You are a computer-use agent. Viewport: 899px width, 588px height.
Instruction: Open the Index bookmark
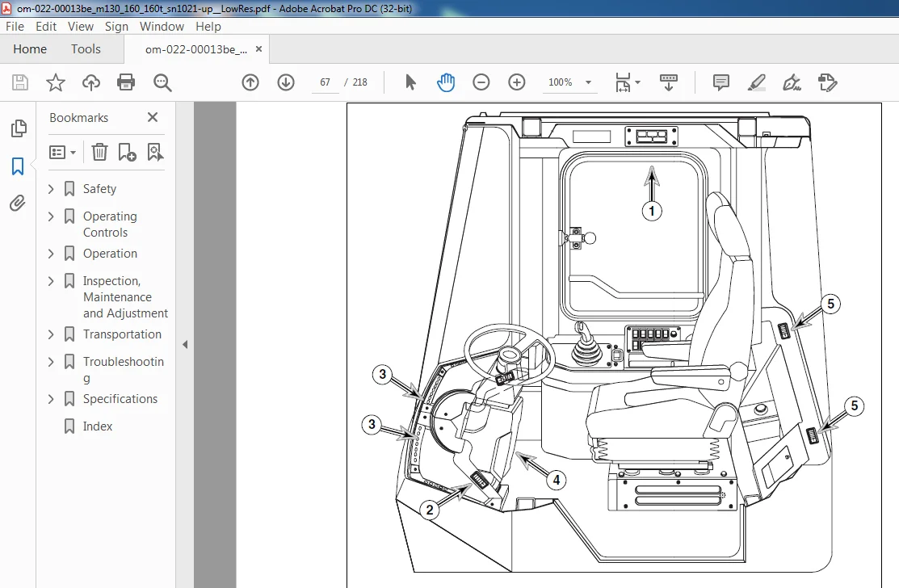pyautogui.click(x=98, y=427)
